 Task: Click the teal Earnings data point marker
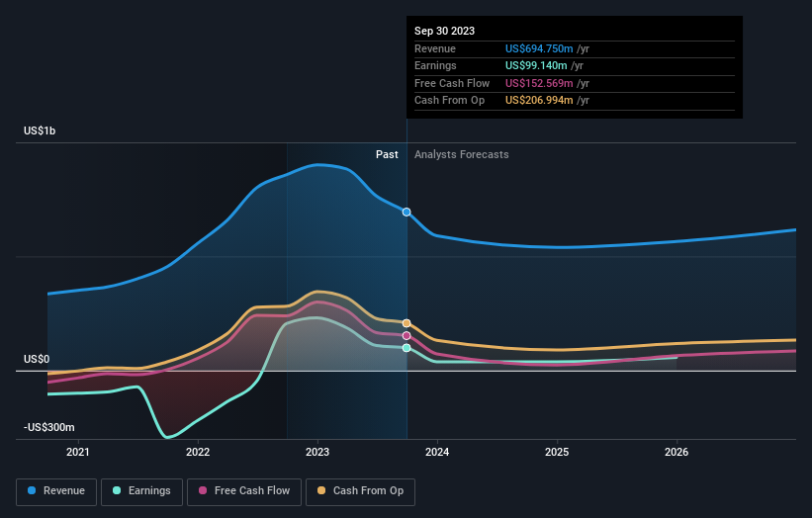click(406, 348)
